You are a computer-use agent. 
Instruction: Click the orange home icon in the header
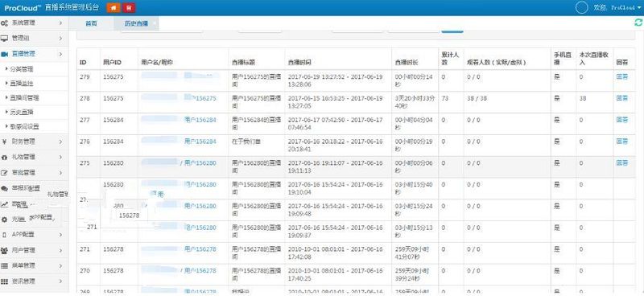pyautogui.click(x=114, y=7)
